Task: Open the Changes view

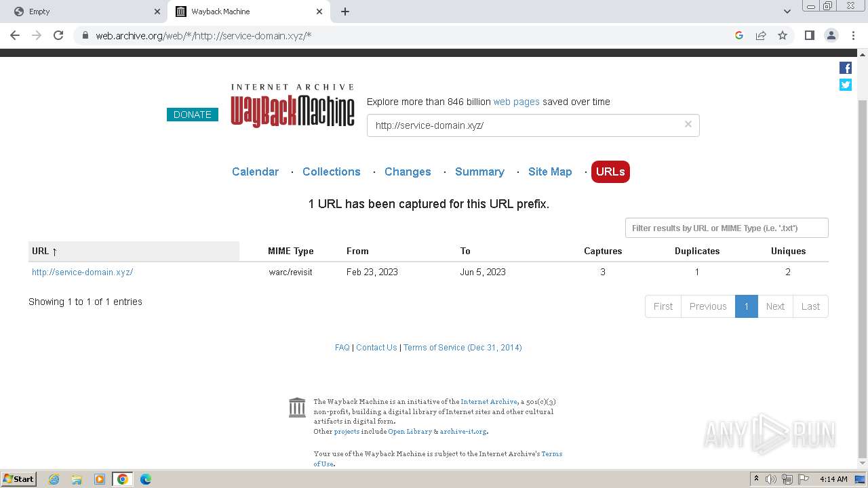Action: [408, 171]
